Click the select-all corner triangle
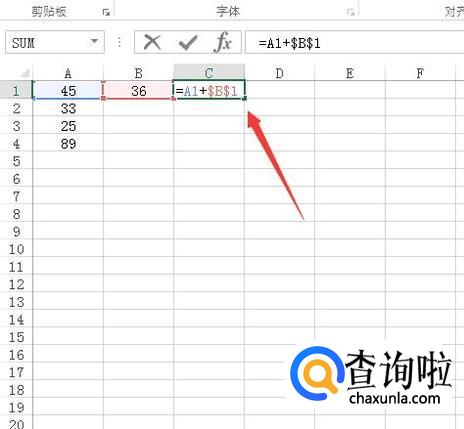This screenshot has width=464, height=429. click(x=25, y=72)
